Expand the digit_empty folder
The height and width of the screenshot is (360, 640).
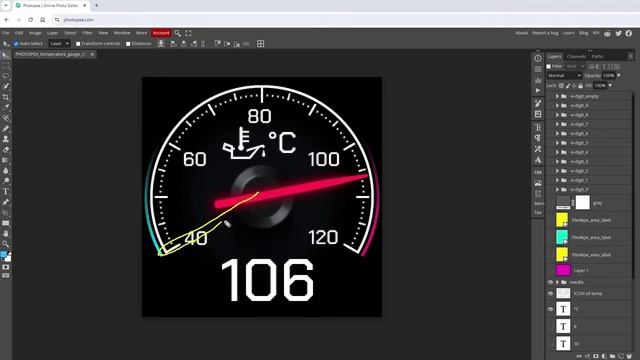[557, 96]
